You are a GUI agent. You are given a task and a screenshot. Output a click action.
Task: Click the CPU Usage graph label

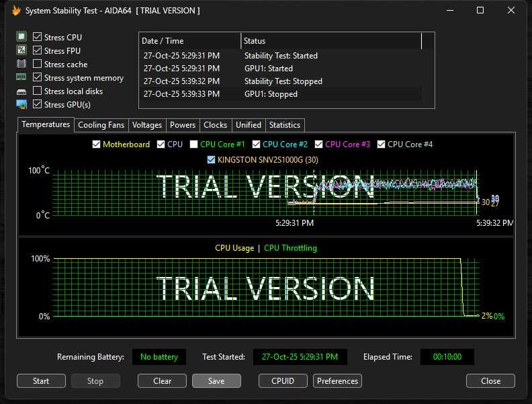coord(234,248)
